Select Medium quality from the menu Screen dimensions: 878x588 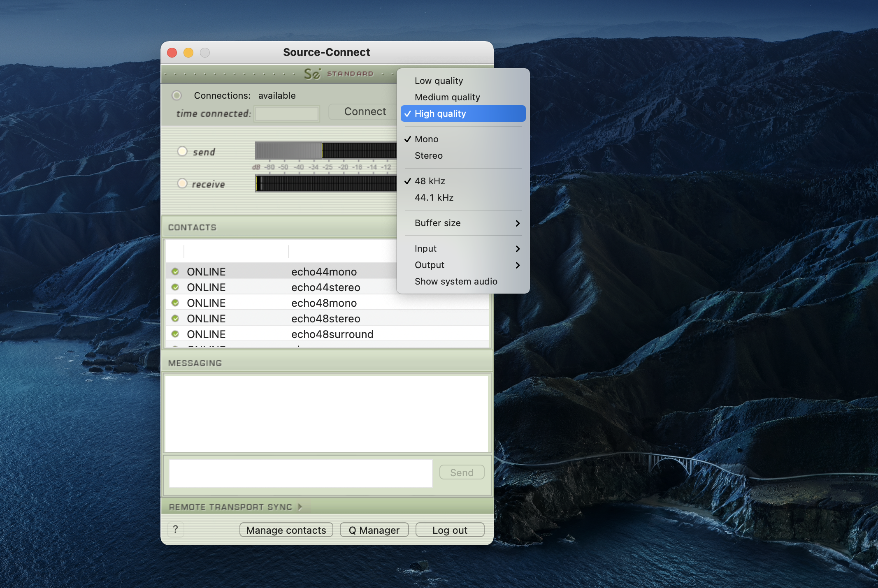(447, 97)
